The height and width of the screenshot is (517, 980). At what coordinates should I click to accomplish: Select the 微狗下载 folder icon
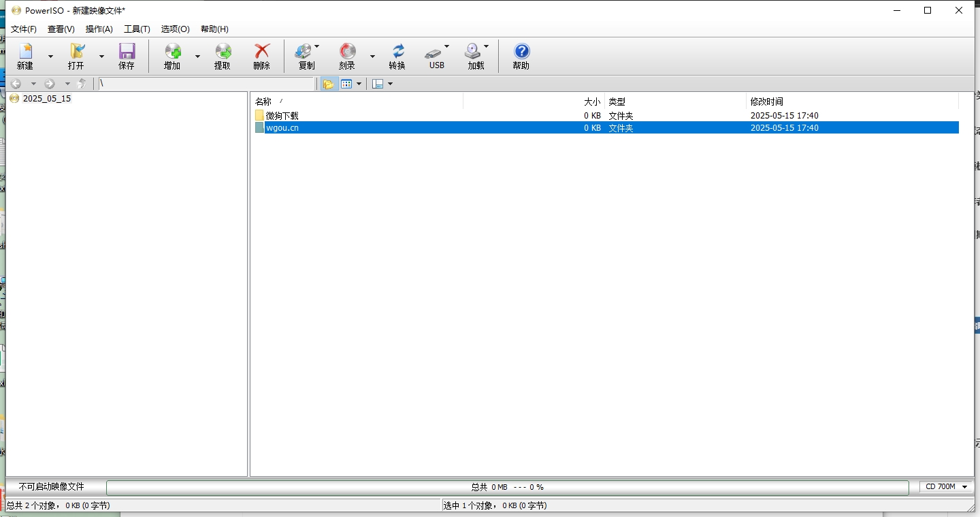point(259,116)
